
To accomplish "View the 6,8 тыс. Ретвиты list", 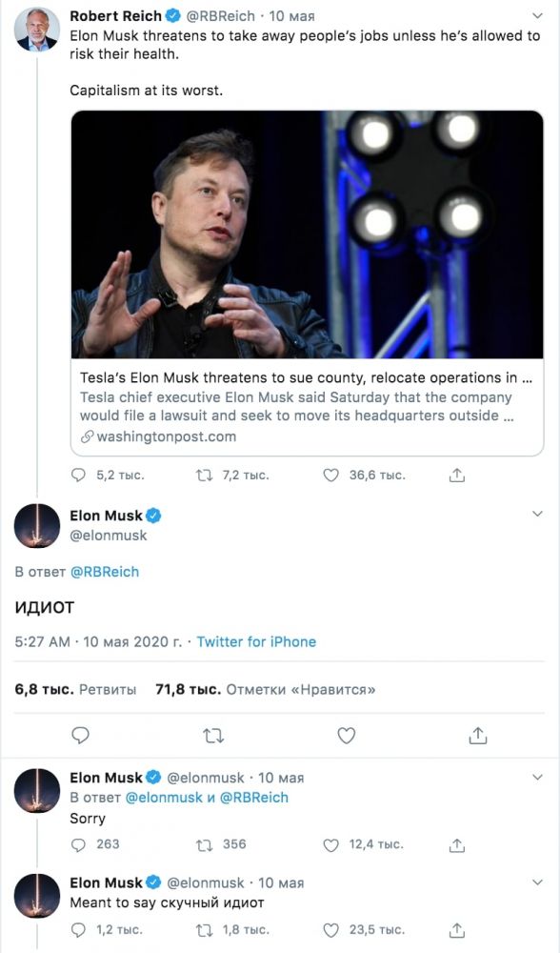I will [75, 690].
